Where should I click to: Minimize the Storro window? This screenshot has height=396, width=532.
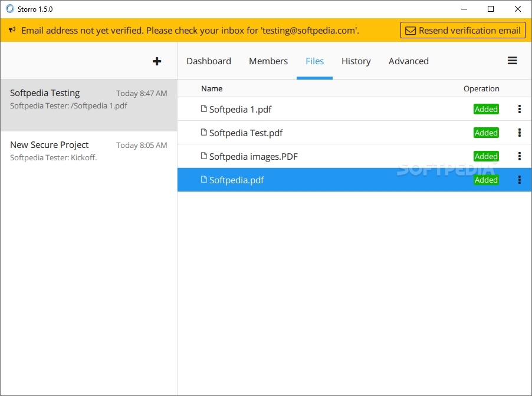point(464,9)
